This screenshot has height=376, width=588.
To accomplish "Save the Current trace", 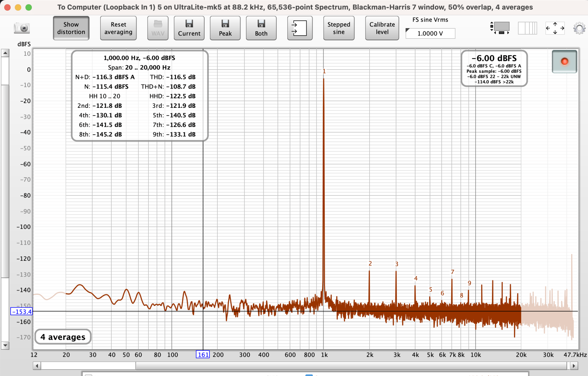I will coord(189,28).
